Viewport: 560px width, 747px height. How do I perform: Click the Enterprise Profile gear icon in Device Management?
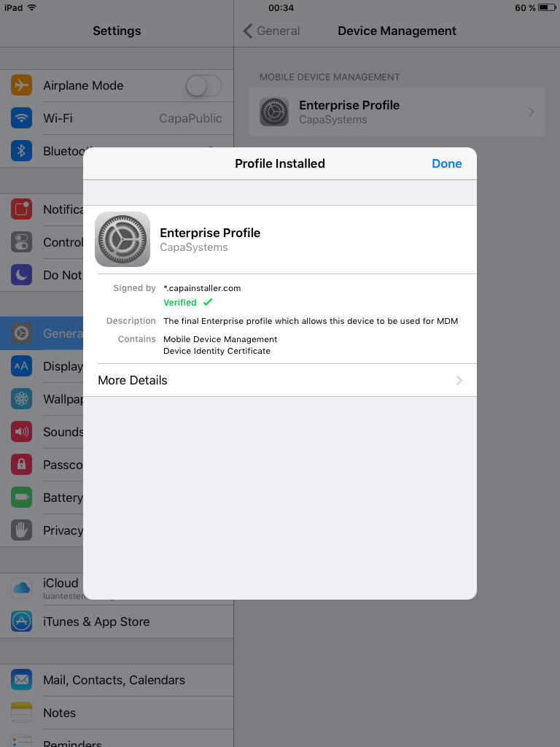274,112
